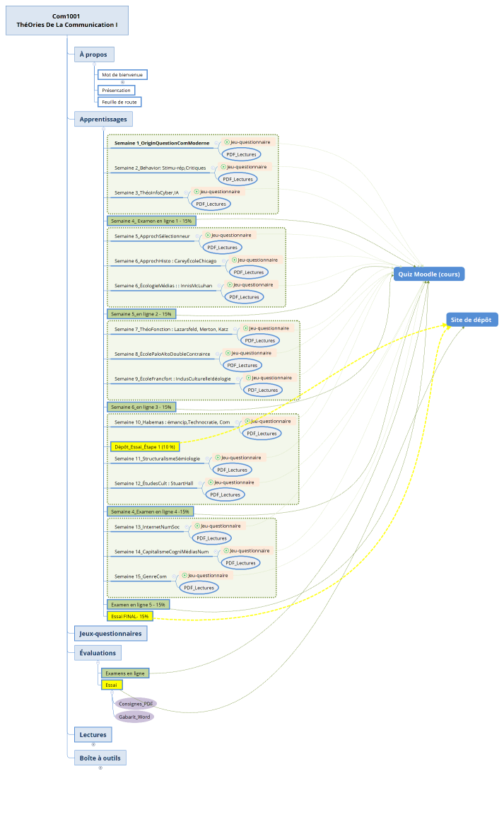Click the Site de dépôt node

(472, 320)
